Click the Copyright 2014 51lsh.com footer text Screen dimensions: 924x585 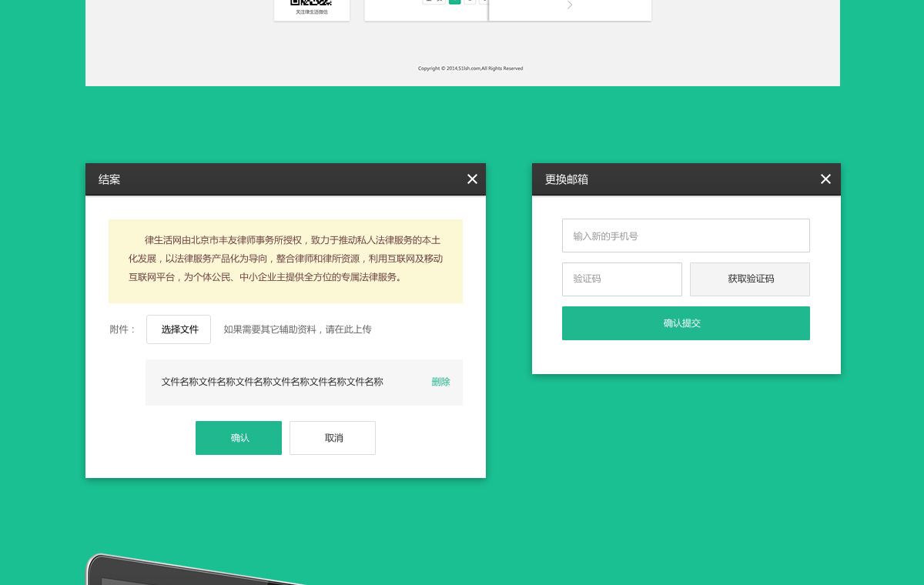click(x=470, y=69)
